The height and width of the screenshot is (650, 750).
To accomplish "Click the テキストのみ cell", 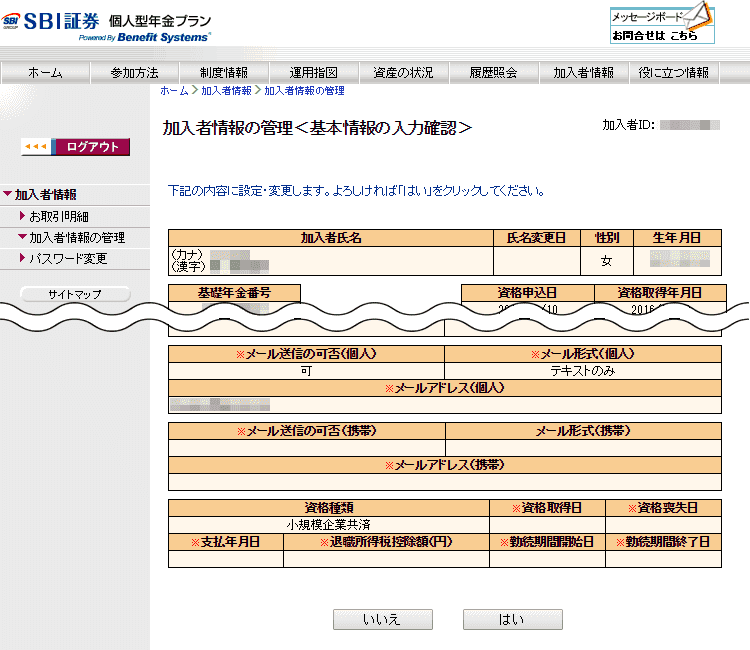I will point(583,371).
